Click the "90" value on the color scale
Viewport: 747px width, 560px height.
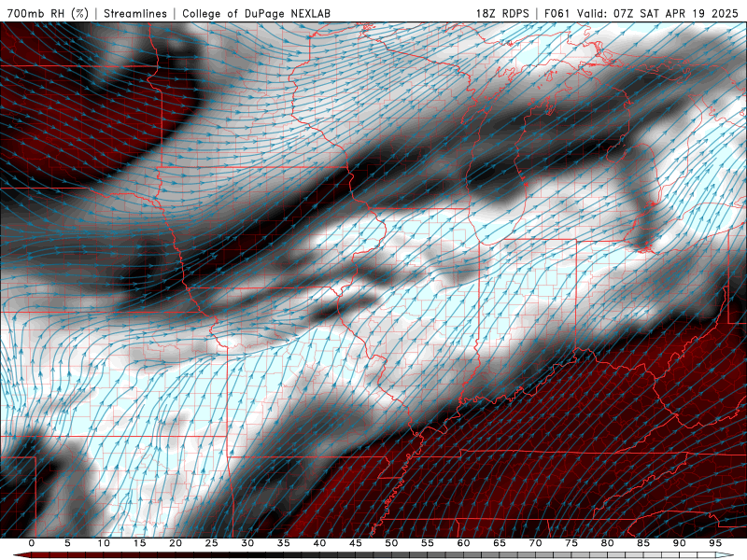click(x=680, y=543)
